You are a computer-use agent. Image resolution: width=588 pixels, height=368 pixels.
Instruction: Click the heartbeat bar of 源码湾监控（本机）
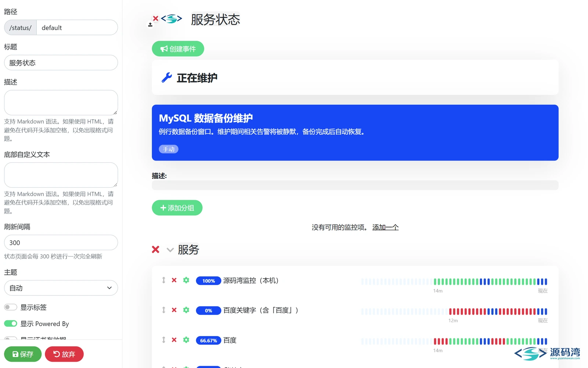454,282
